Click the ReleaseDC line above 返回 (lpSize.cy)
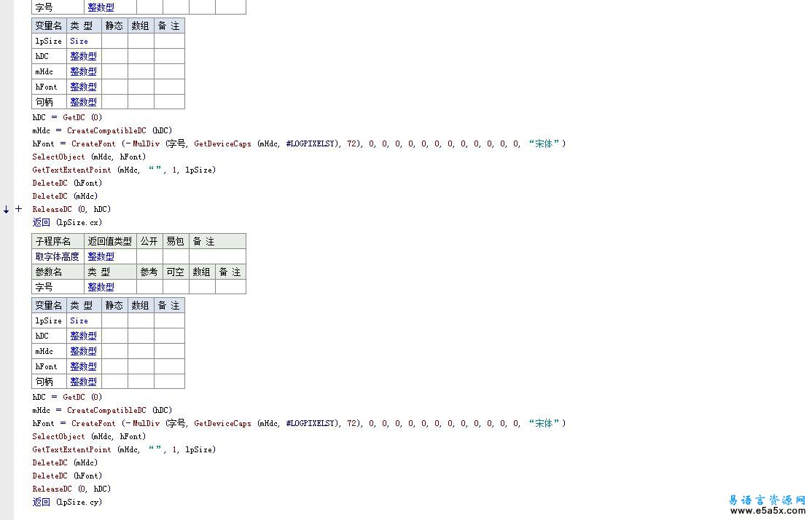The height and width of the screenshot is (520, 812). coord(71,489)
